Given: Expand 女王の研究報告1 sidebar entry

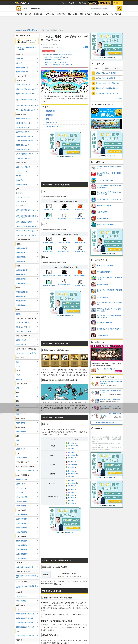Looking at the screenshot, I should [27, 514].
